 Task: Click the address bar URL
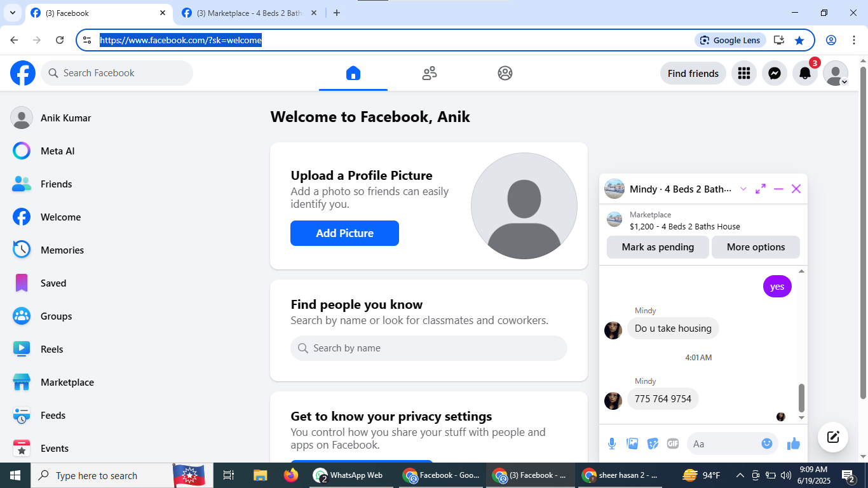[181, 40]
